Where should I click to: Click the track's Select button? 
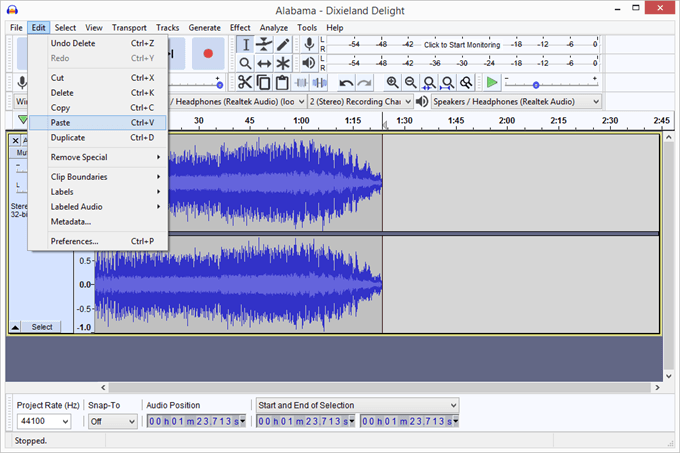(42, 327)
